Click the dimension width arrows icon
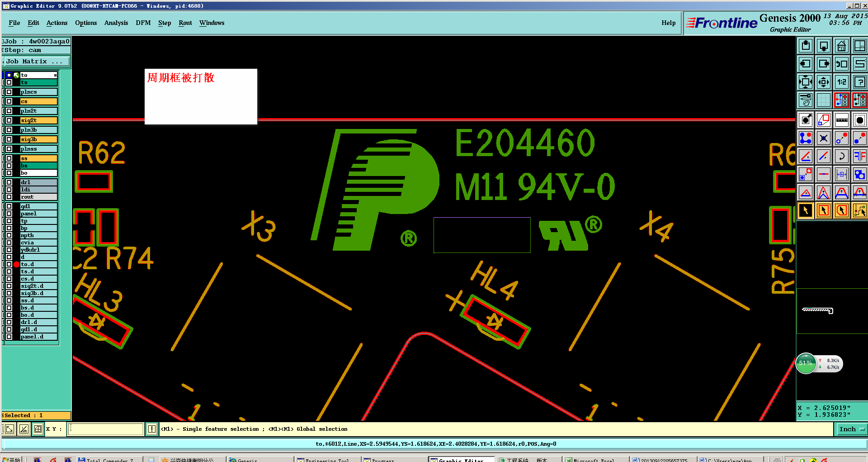The height and width of the screenshot is (462, 868). coord(842,174)
